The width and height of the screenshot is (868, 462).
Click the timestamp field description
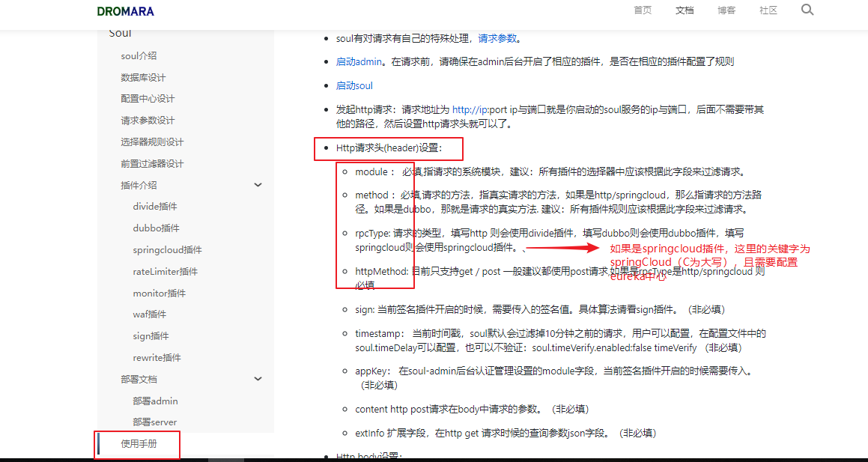point(560,341)
